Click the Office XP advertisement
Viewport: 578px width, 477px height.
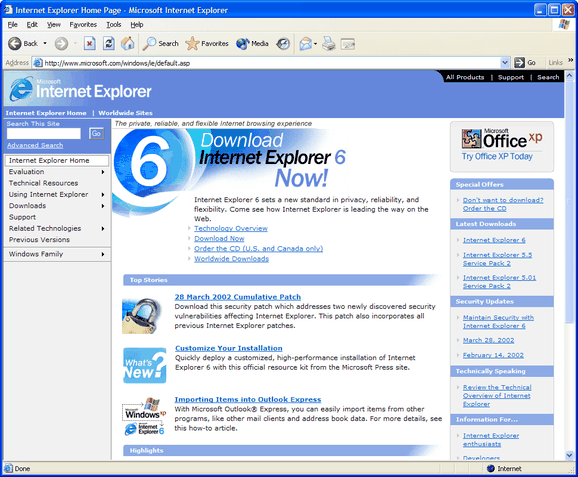pos(502,146)
